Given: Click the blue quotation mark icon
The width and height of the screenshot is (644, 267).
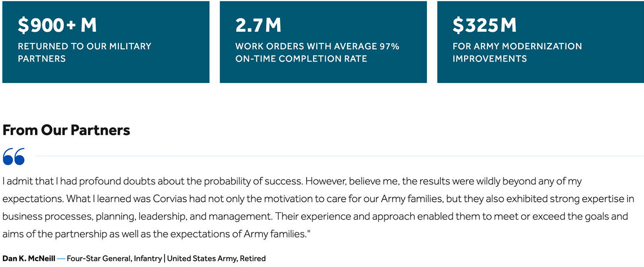Looking at the screenshot, I should coord(14,156).
